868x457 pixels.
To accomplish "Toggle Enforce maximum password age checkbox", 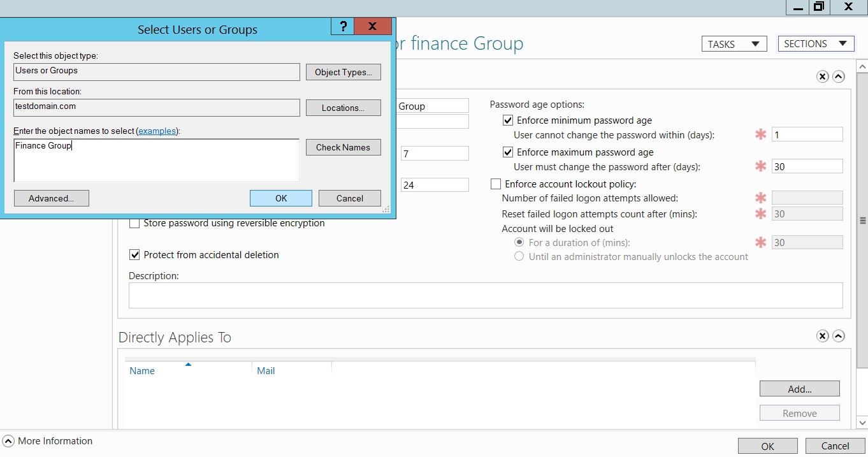I will [508, 152].
